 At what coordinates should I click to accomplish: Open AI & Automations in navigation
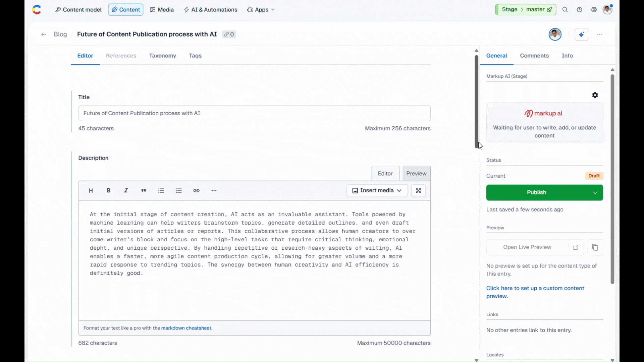[x=211, y=10]
